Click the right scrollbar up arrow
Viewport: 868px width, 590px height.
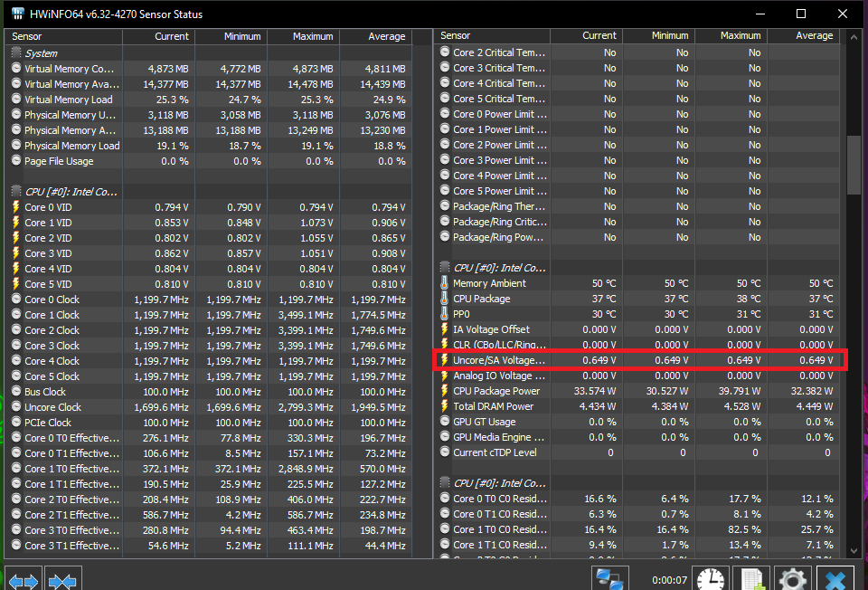tap(854, 37)
